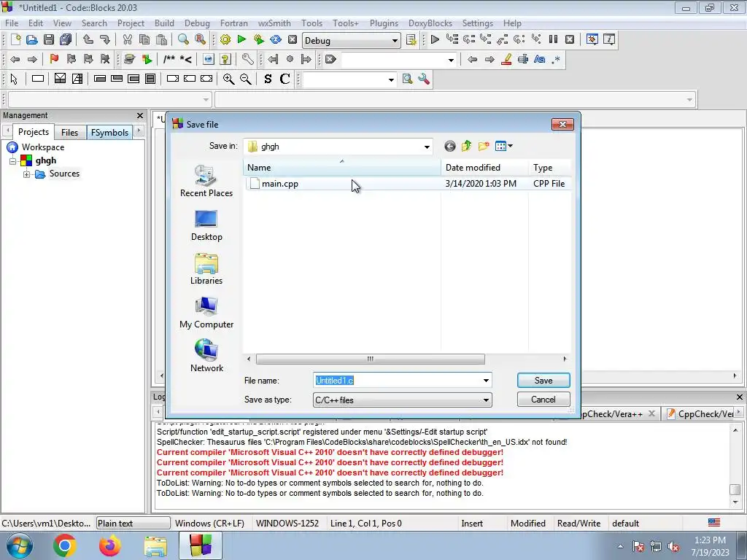The height and width of the screenshot is (560, 747).
Task: Open the File menu
Action: click(x=12, y=23)
